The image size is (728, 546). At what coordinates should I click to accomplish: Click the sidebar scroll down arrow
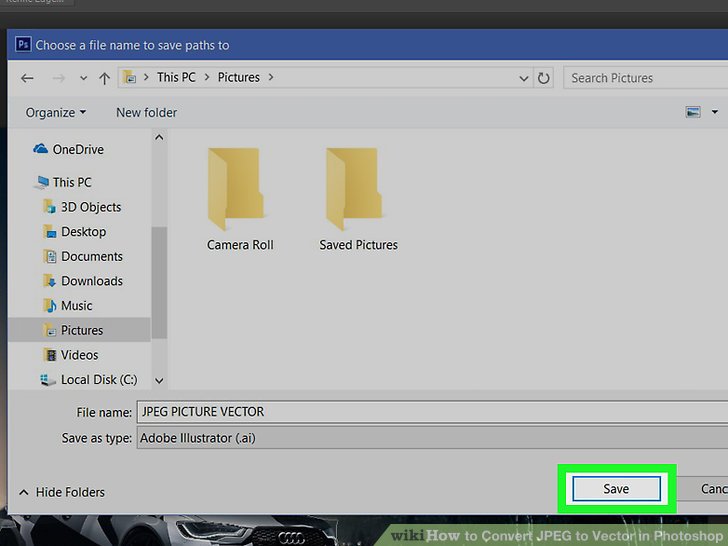159,381
